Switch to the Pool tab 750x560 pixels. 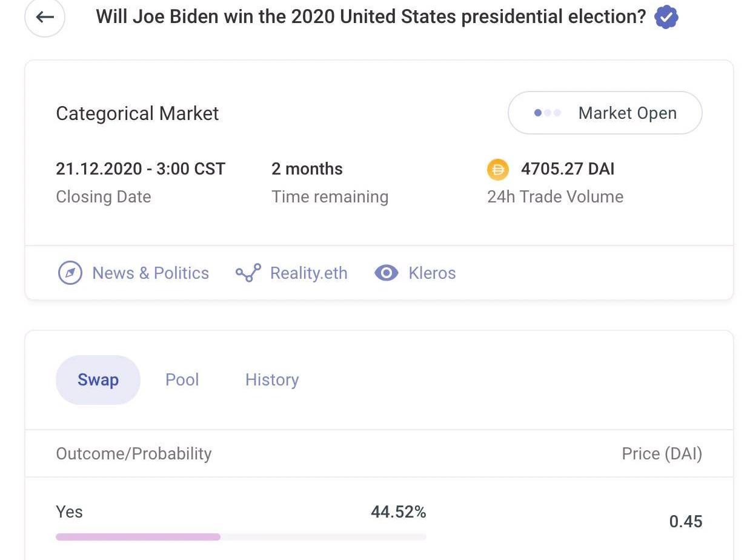(182, 380)
